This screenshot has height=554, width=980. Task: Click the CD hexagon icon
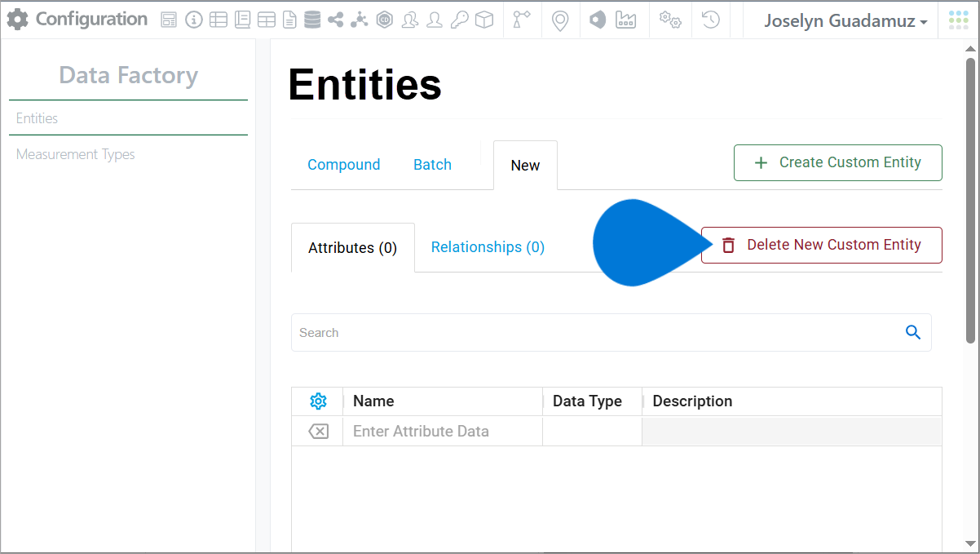click(x=386, y=20)
